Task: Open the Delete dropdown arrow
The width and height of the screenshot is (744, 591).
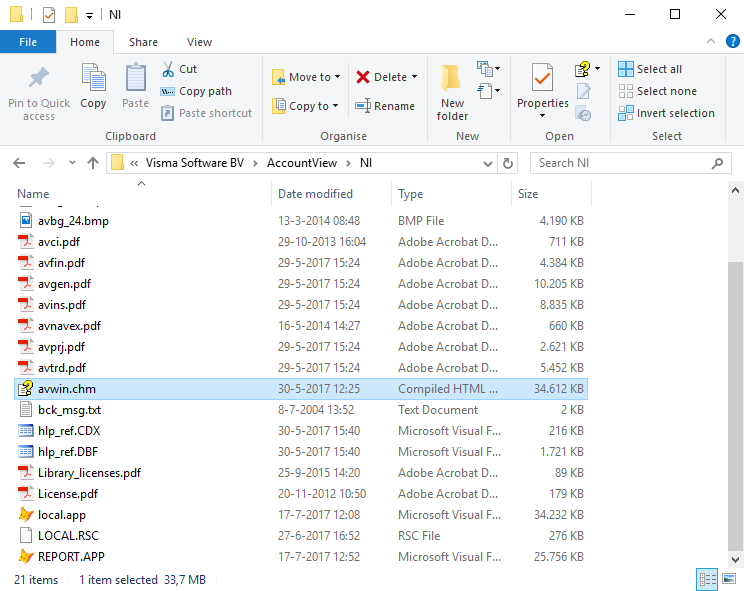Action: (414, 77)
